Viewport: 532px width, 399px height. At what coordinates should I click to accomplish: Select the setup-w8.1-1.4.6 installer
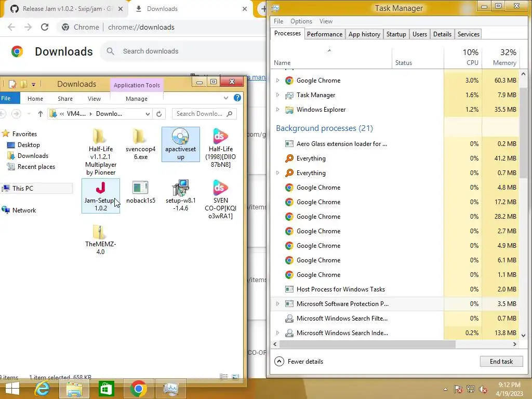tap(180, 195)
